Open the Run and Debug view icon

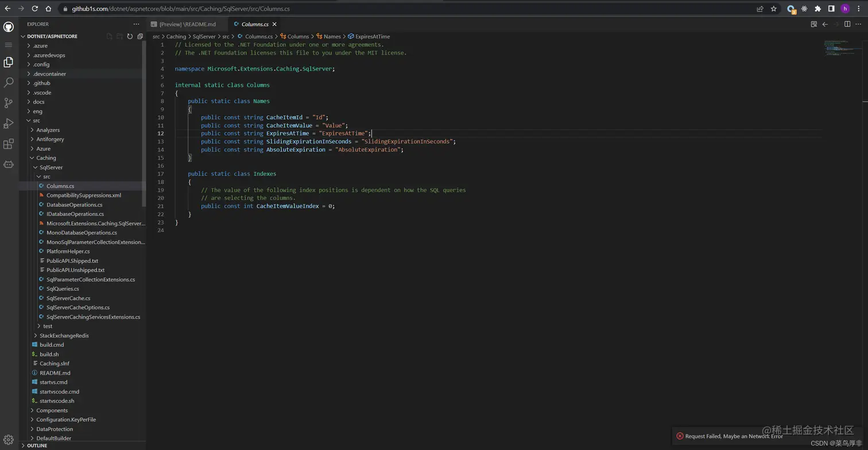tap(8, 123)
